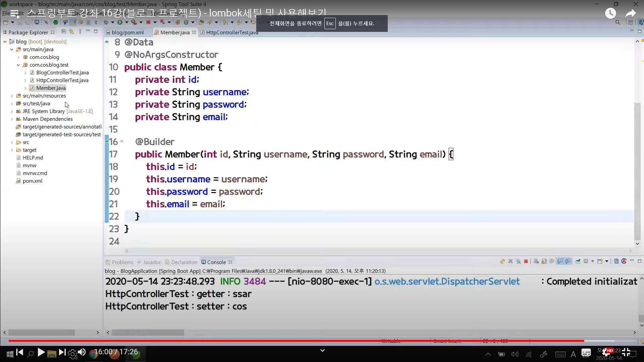Close the Member.java editor tab
Image resolution: width=644 pixels, height=362 pixels.
click(x=194, y=33)
